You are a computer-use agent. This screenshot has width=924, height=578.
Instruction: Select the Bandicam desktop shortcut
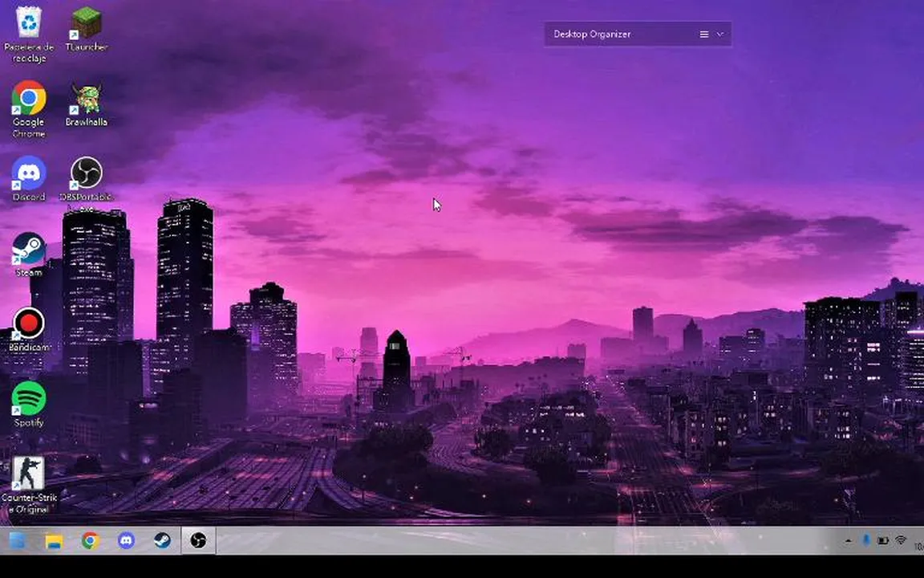pyautogui.click(x=28, y=329)
